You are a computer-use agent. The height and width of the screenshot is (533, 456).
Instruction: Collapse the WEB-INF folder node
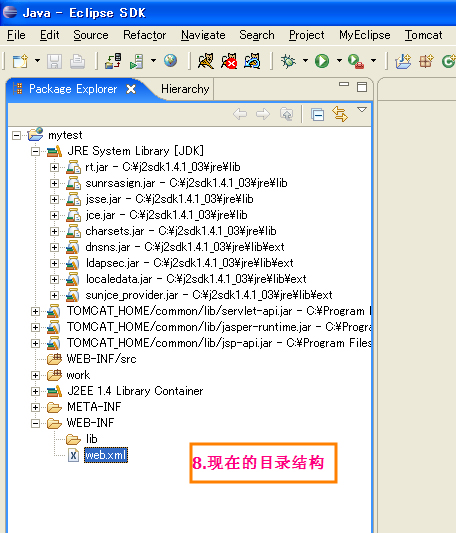pos(35,423)
